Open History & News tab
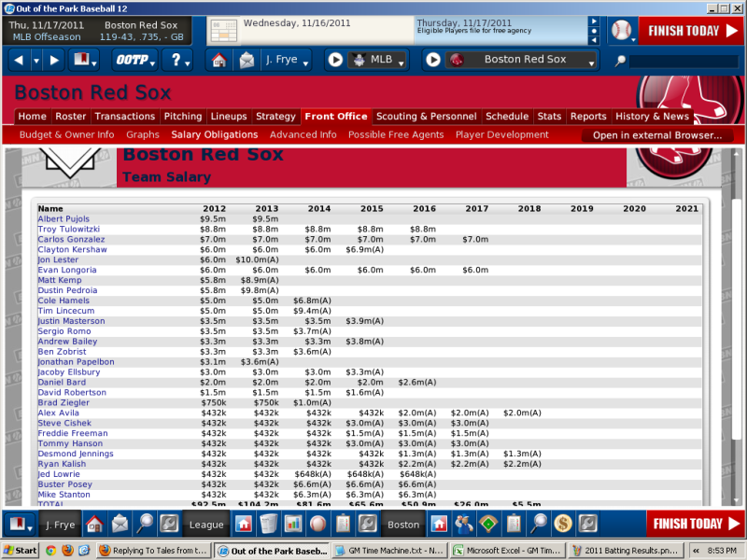 652,116
